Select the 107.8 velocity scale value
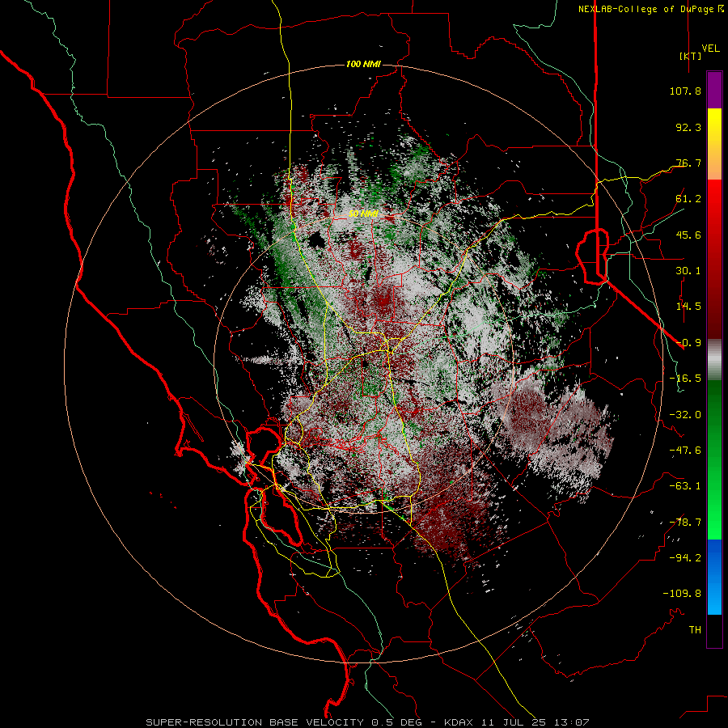The width and height of the screenshot is (728, 728). tap(685, 91)
